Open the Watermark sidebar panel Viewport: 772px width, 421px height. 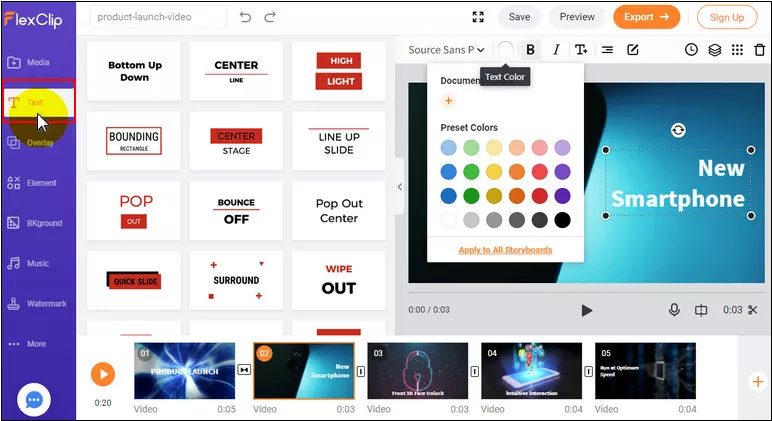click(36, 304)
